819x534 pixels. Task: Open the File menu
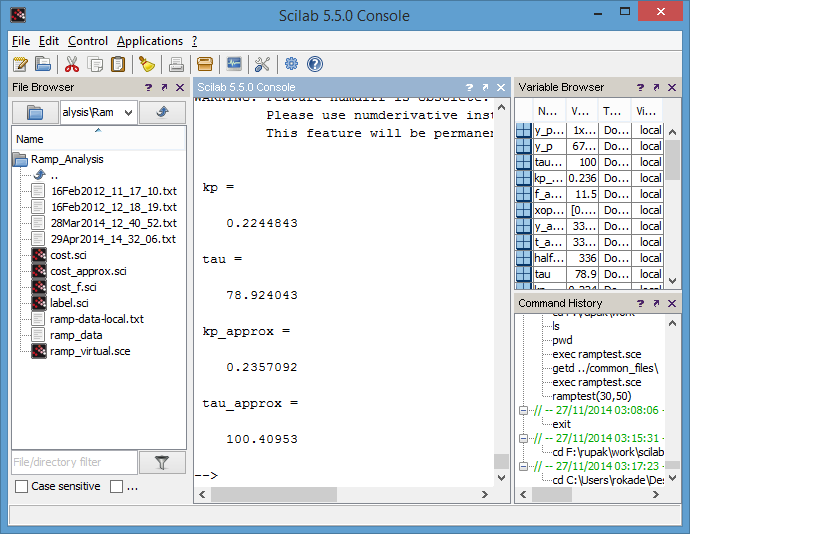tap(21, 41)
